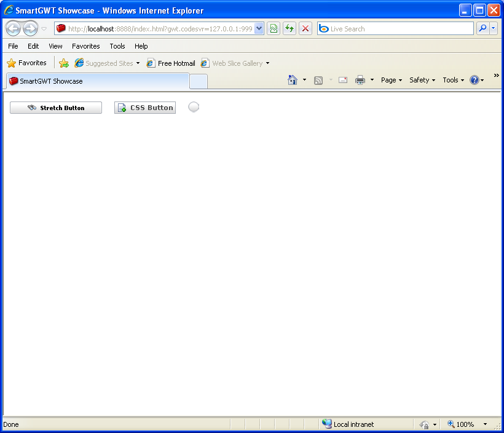Open Suggested Sites link

(107, 63)
